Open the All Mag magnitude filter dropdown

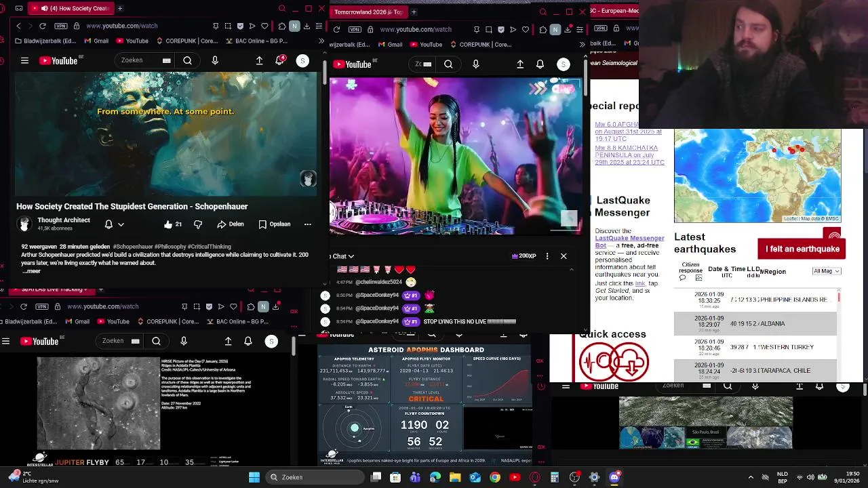[827, 271]
